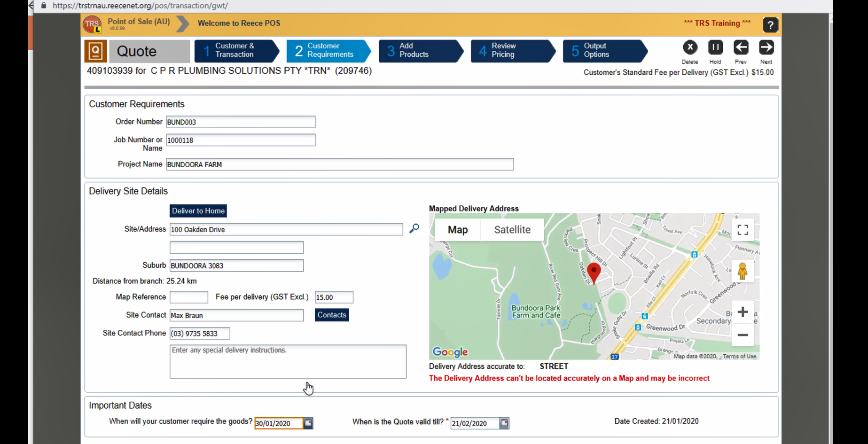The width and height of the screenshot is (868, 444).
Task: Advance with the Next arrow icon
Action: pyautogui.click(x=766, y=47)
